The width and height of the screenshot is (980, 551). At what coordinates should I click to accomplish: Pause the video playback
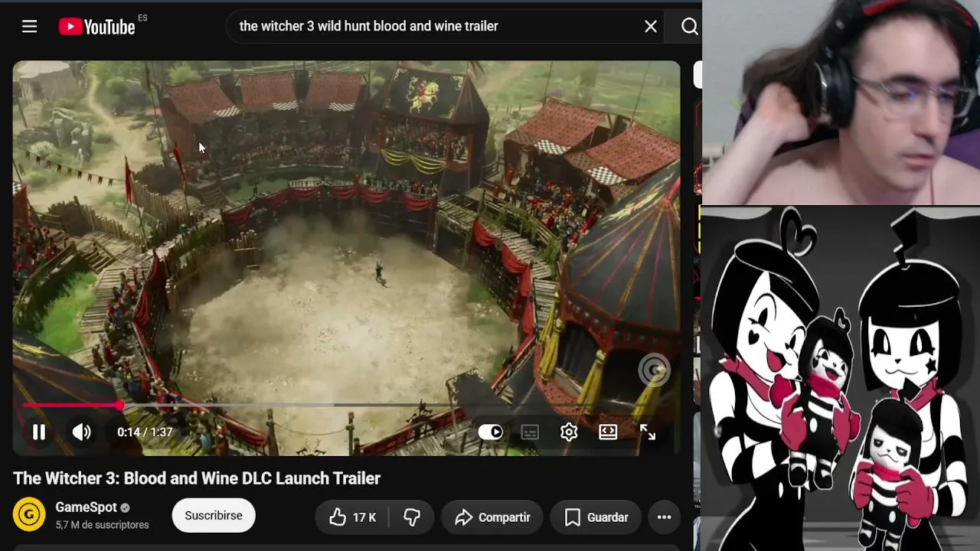coord(39,432)
